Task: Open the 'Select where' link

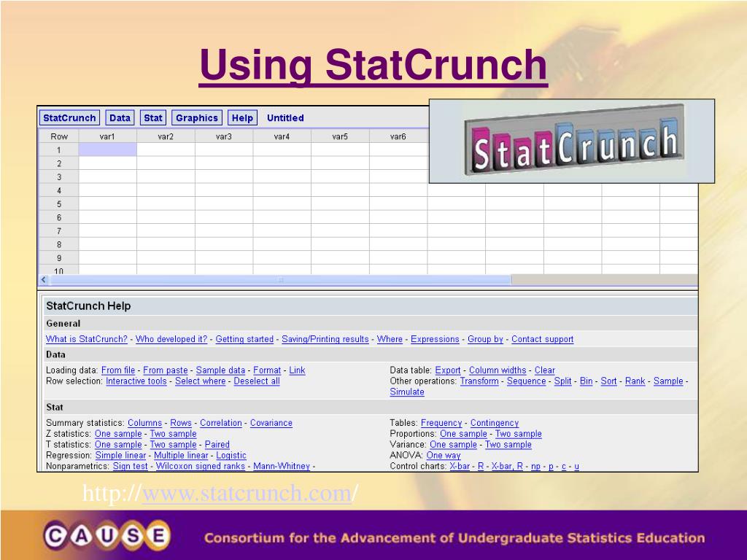Action: [200, 381]
